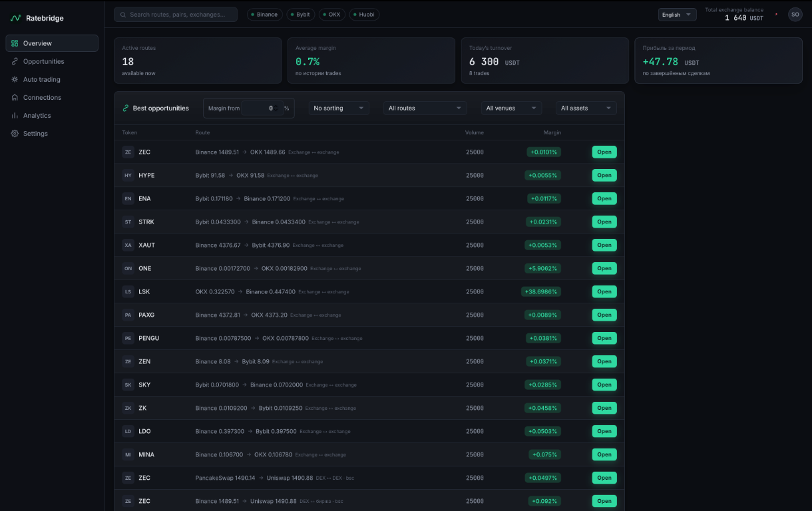Image resolution: width=812 pixels, height=511 pixels.
Task: Click the ST token badge for STRK
Action: [128, 222]
